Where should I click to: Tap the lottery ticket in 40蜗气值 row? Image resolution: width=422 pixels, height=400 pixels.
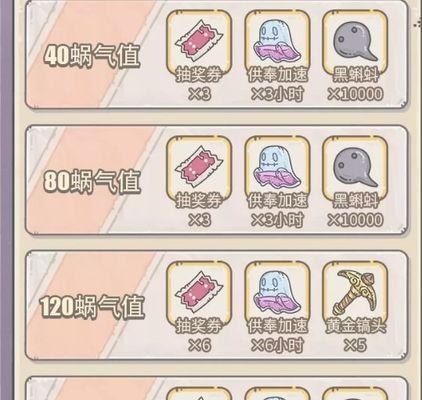(x=199, y=41)
